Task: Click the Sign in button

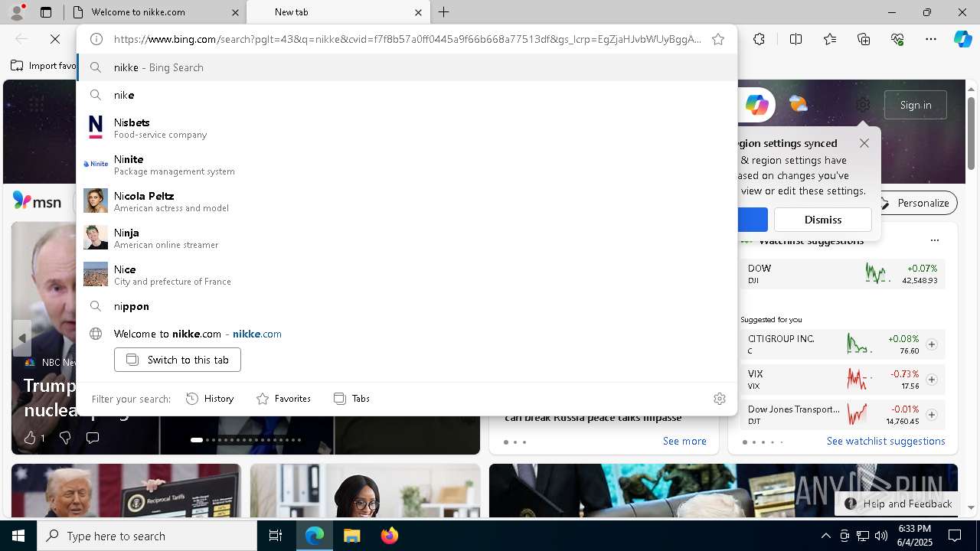Action: 916,105
